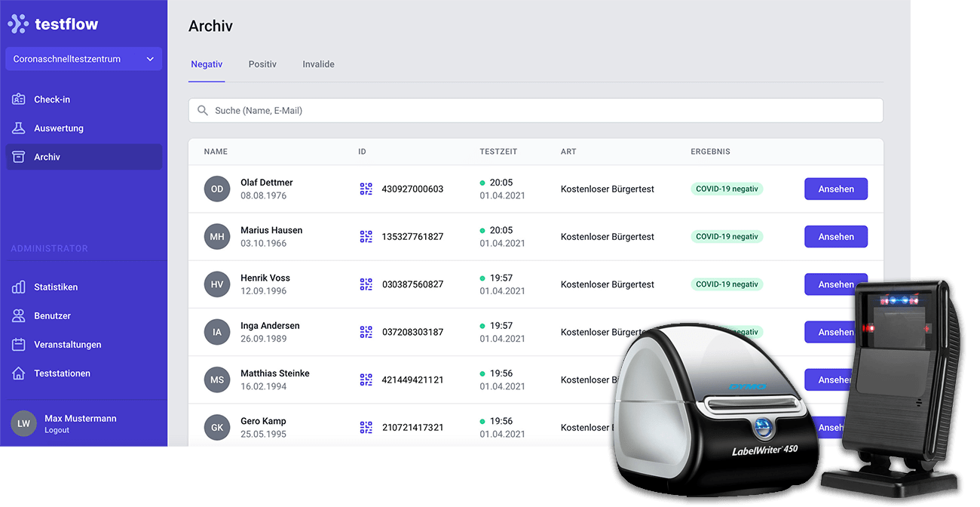Click the LW user avatar
This screenshot has height=507, width=980.
[x=23, y=424]
